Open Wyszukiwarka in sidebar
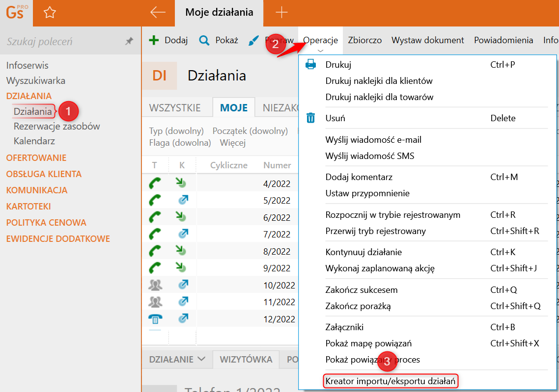This screenshot has height=392, width=559. (36, 81)
